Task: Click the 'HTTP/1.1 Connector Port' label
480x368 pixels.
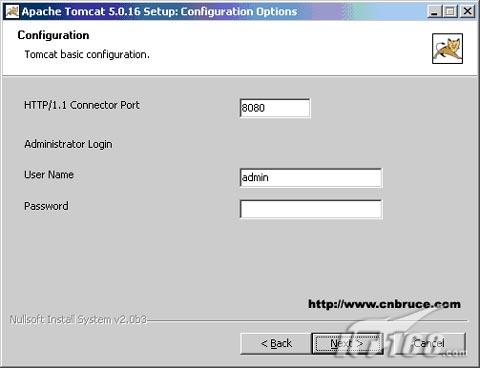Action: [x=82, y=105]
